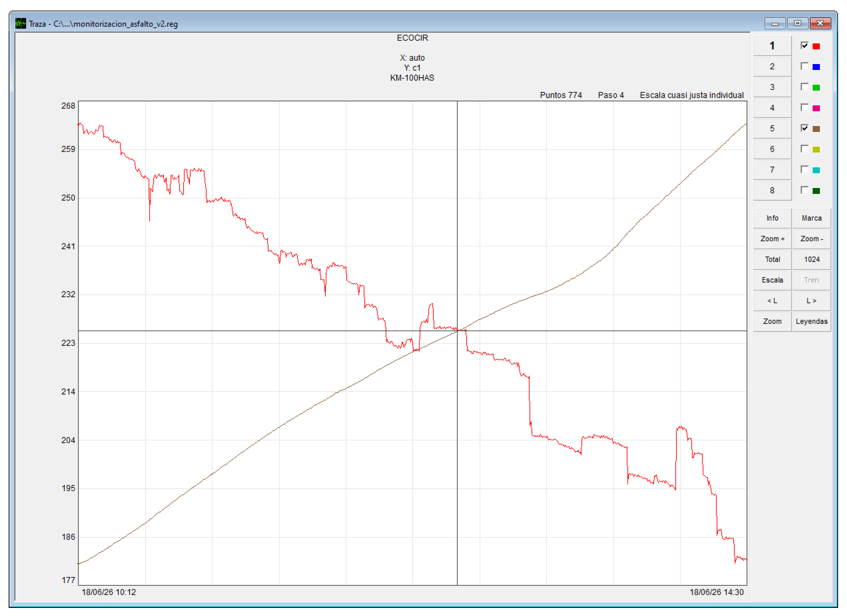This screenshot has width=847, height=616.
Task: Click the cyan swatch for channel 7
Action: 816,170
